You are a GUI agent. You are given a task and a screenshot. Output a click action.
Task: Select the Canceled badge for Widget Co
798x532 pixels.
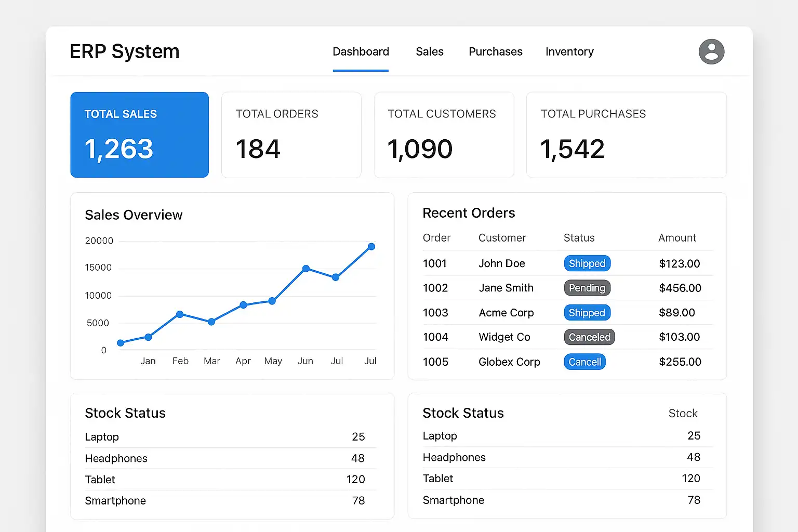(x=589, y=337)
